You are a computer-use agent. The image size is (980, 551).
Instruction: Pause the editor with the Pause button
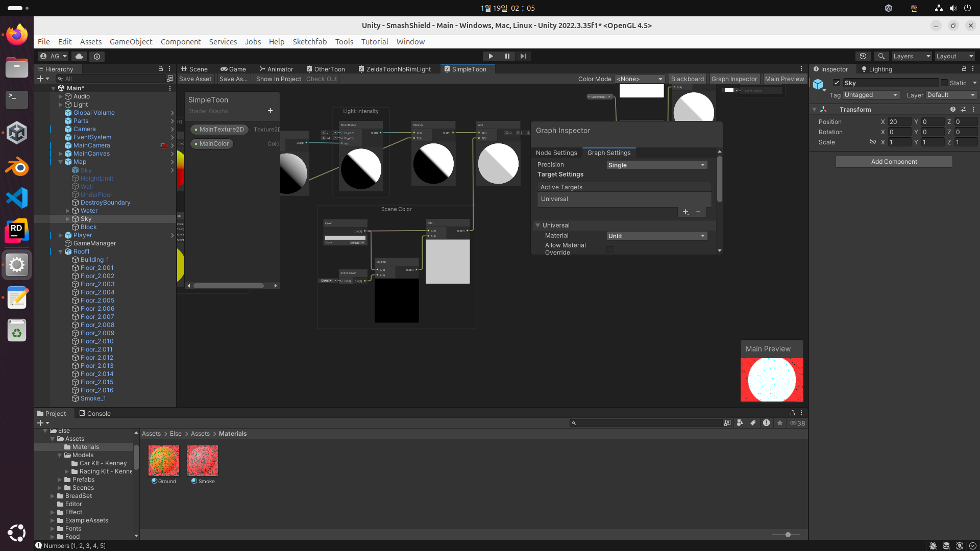pos(507,56)
